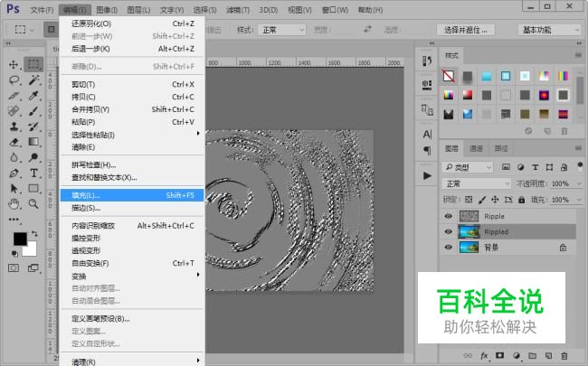Viewport: 588px width, 366px height.
Task: Expand the 清理 submenu
Action: [x=132, y=361]
